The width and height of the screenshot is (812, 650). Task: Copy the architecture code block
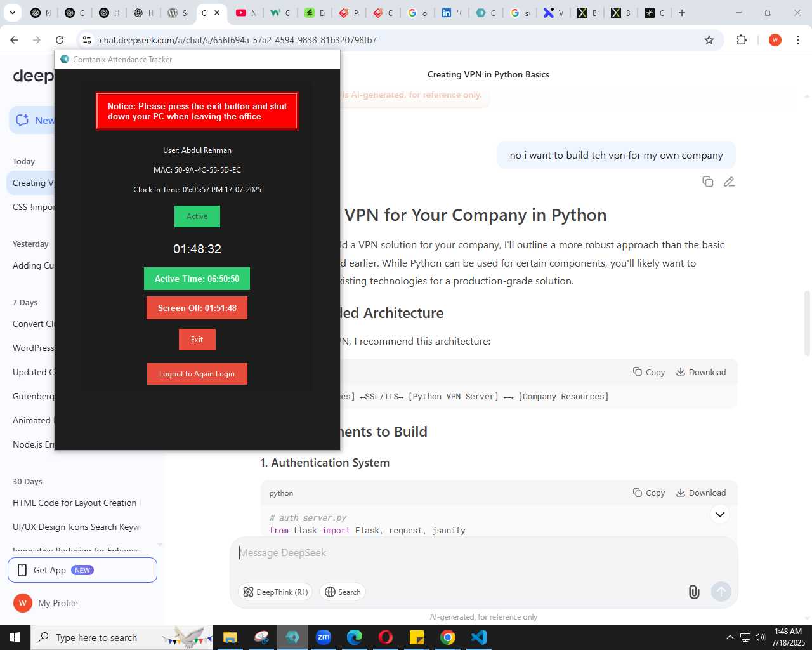[x=649, y=372]
